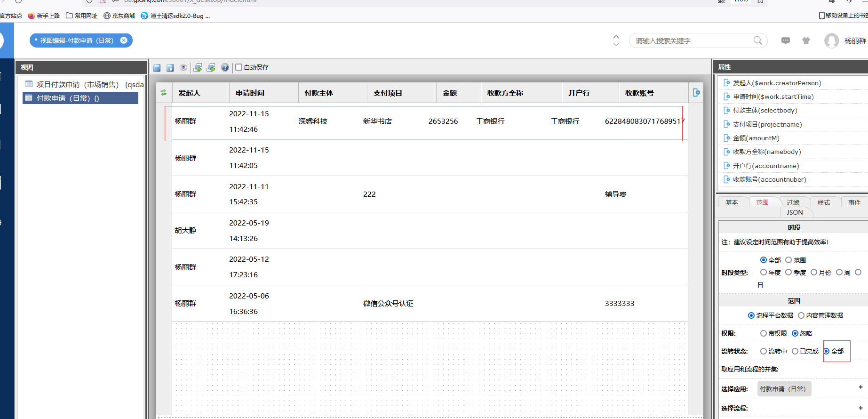868x419 pixels.
Task: Switch to the 过滤 tab
Action: tap(793, 202)
